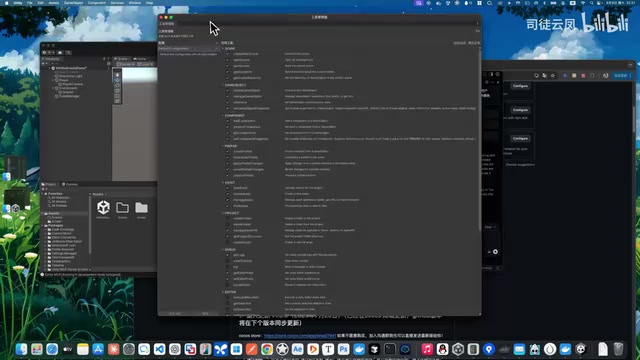The image size is (640, 360).
Task: Select the second tool in Scene view toolbar
Action: (x=117, y=80)
